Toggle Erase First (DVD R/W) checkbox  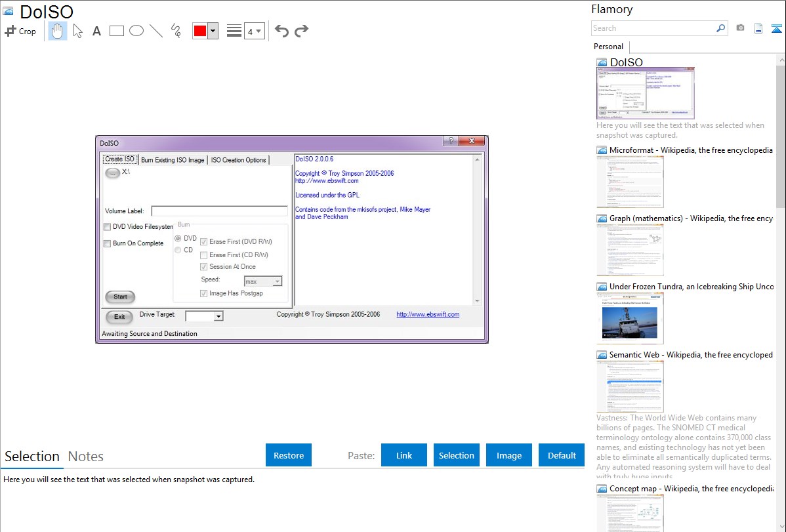(x=203, y=241)
